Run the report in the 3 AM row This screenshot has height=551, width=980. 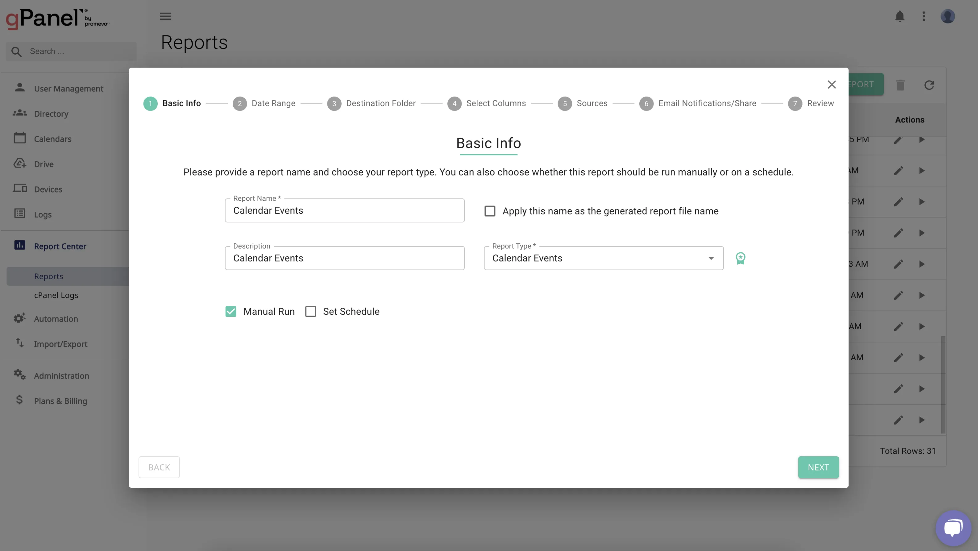coord(922,264)
